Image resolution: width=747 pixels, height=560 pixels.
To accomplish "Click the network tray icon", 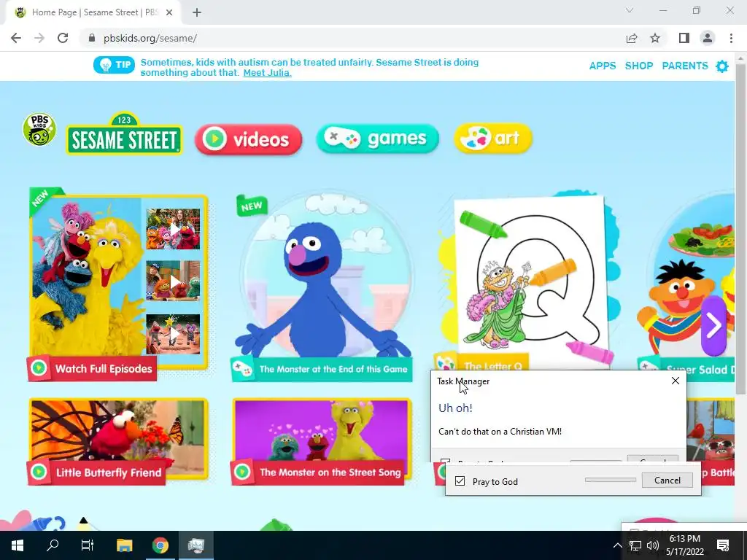I will (x=635, y=545).
